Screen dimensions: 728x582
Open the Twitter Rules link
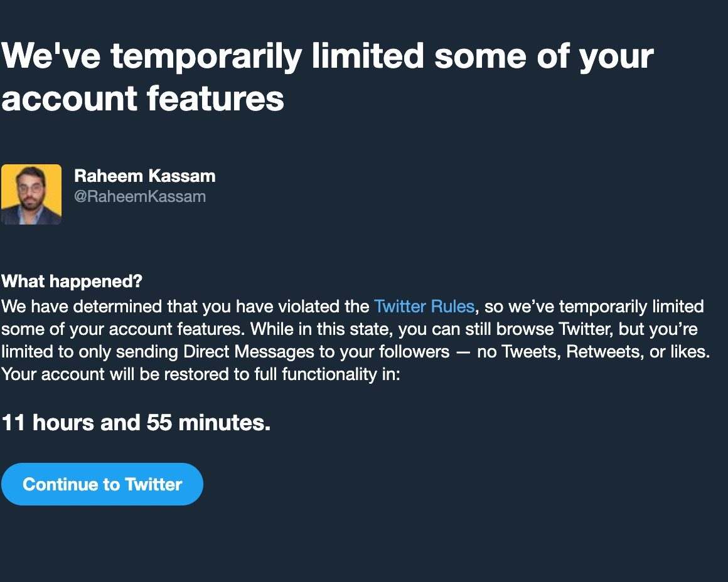click(424, 307)
